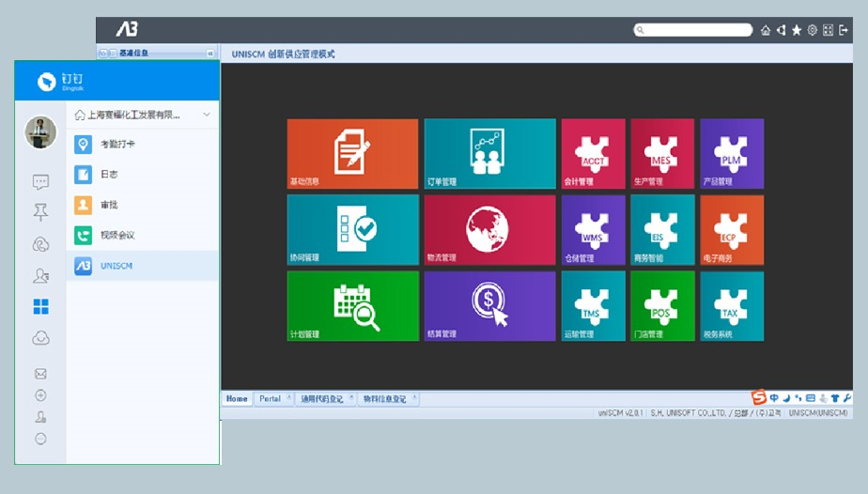Open the 基础信息 basic information tile
The width and height of the screenshot is (868, 494).
coord(352,154)
